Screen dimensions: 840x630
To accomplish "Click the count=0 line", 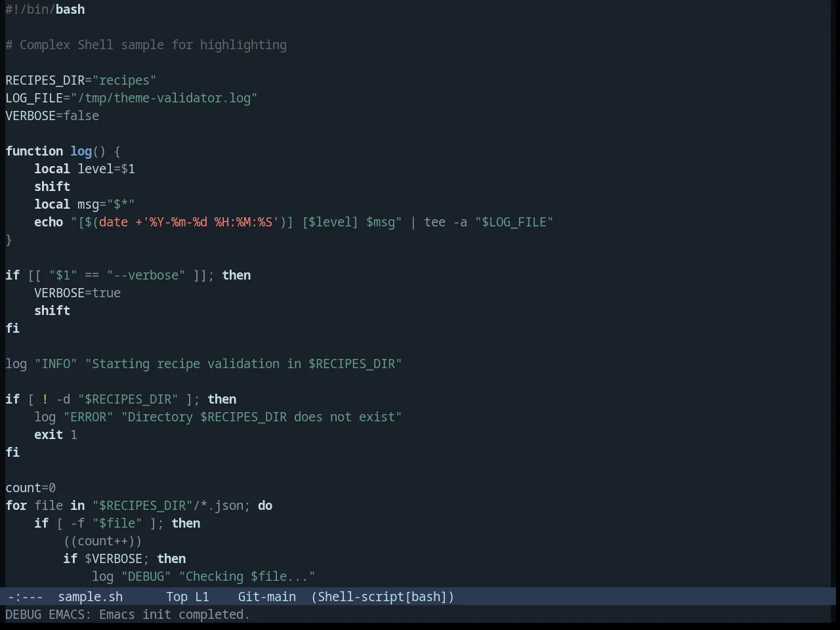I will coord(31,488).
